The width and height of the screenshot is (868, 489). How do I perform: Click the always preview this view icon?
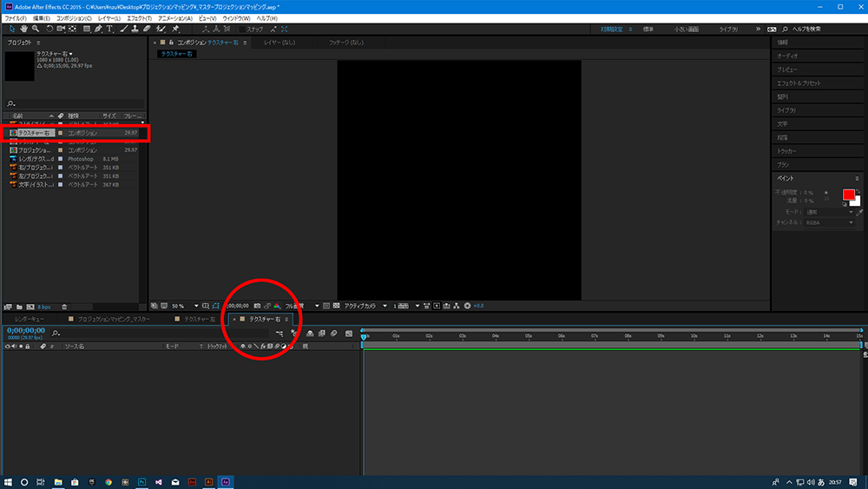point(155,306)
